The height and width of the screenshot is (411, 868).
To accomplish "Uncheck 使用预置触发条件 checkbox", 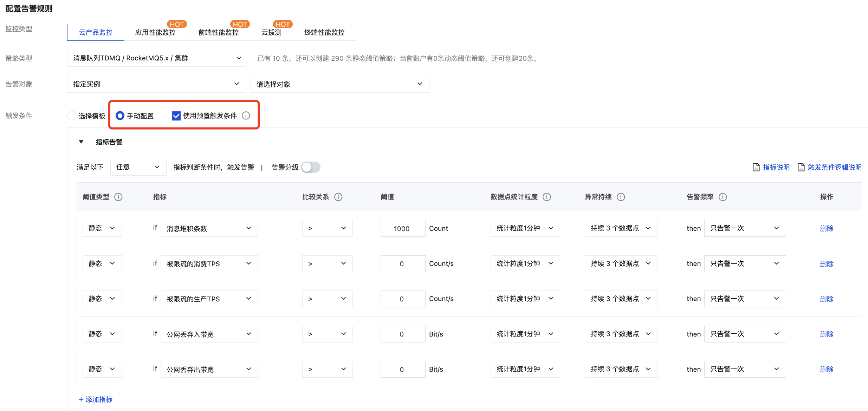I will click(176, 116).
